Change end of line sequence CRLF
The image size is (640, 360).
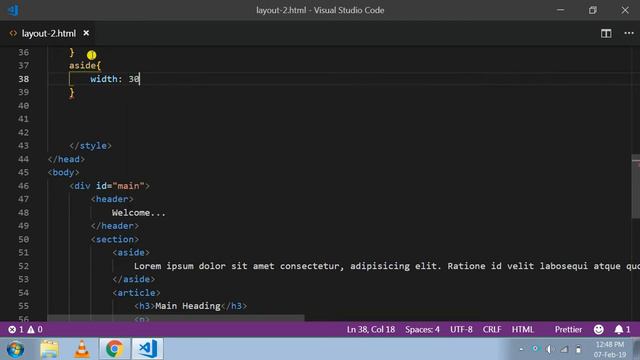click(492, 329)
